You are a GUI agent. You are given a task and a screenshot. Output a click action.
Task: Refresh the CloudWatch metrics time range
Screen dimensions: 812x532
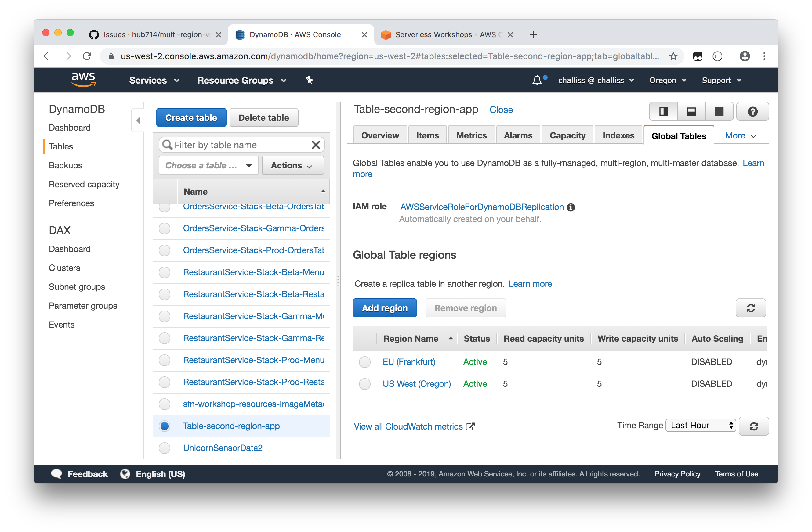pos(754,426)
